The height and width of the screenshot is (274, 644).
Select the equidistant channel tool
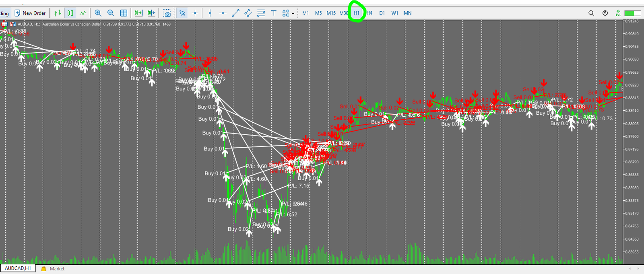(x=248, y=13)
